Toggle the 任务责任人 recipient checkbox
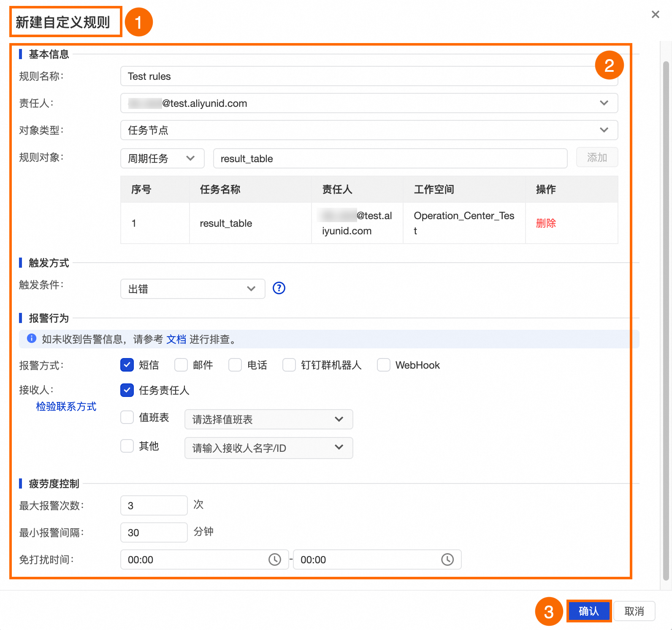672x630 pixels. 127,390
